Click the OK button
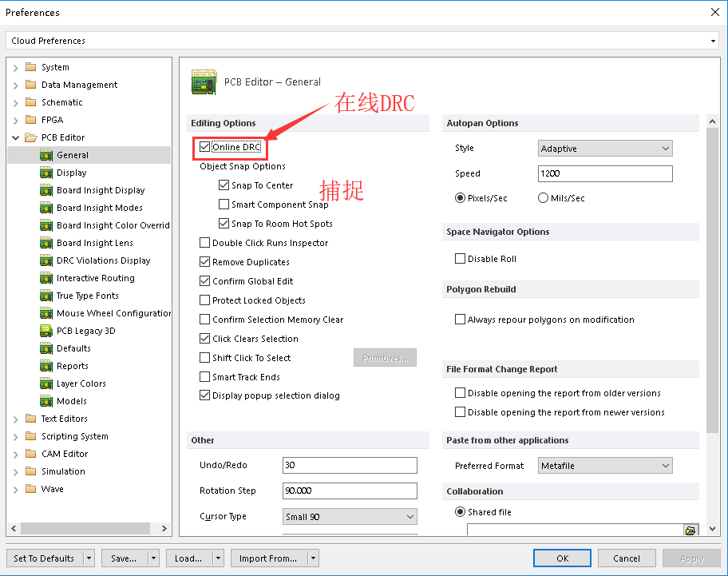 562,558
